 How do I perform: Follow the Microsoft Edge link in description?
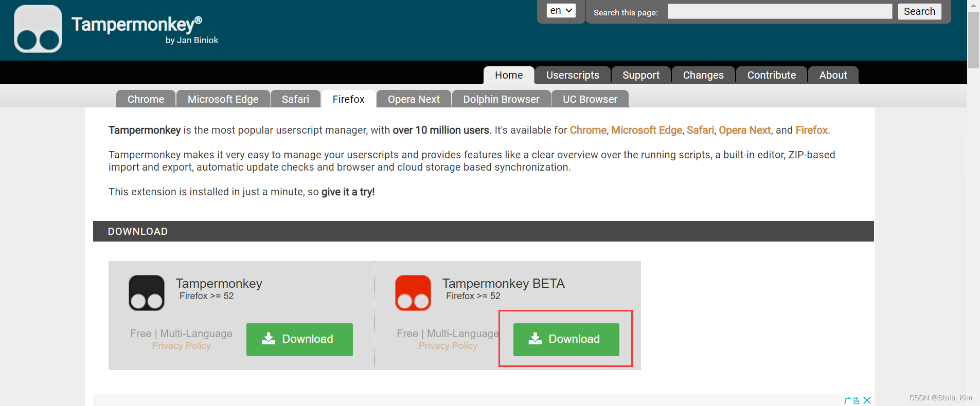coord(647,130)
